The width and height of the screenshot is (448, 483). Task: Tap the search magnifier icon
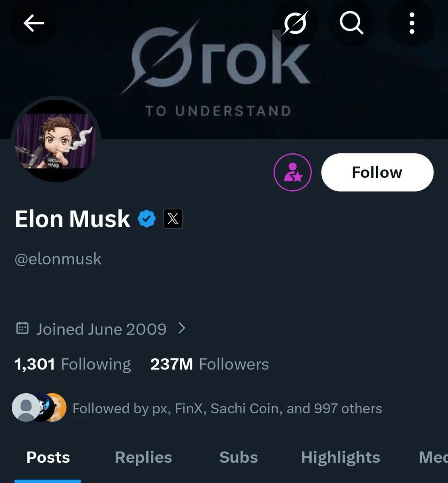(x=352, y=24)
